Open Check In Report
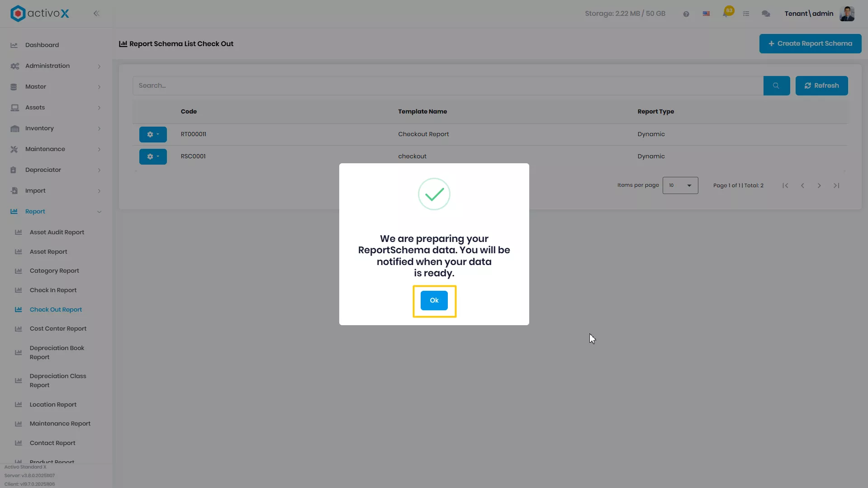868x488 pixels. pyautogui.click(x=53, y=290)
